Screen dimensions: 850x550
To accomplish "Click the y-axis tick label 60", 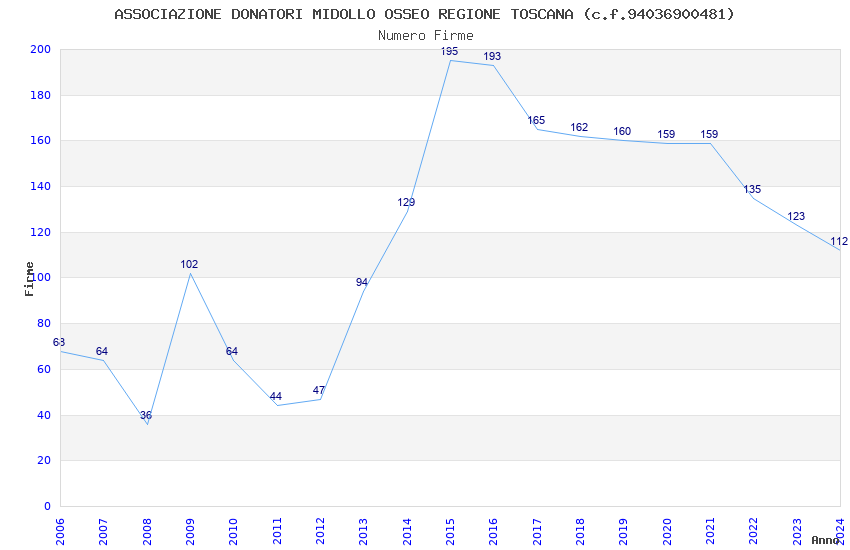I will click(44, 370).
